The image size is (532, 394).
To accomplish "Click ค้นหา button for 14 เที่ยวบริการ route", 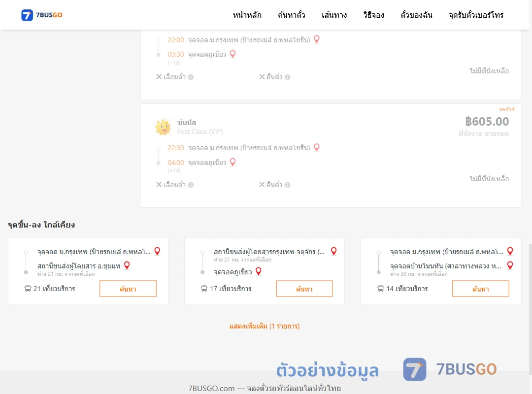I will tap(481, 289).
